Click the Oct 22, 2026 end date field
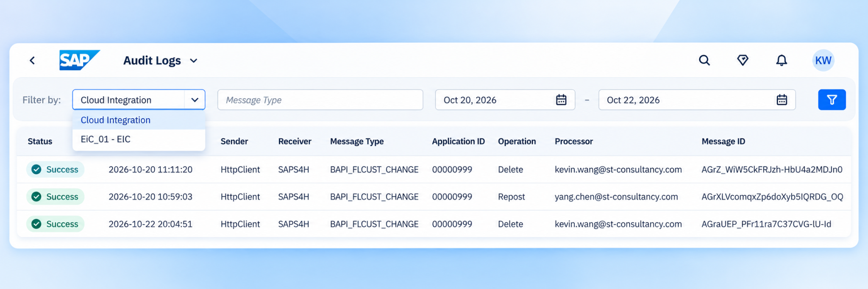The height and width of the screenshot is (289, 868). click(x=697, y=100)
